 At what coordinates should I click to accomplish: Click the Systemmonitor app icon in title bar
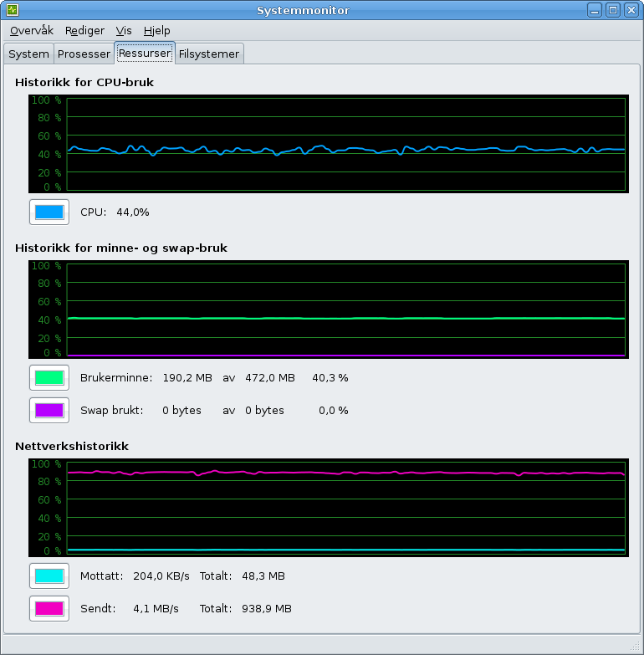[12, 9]
